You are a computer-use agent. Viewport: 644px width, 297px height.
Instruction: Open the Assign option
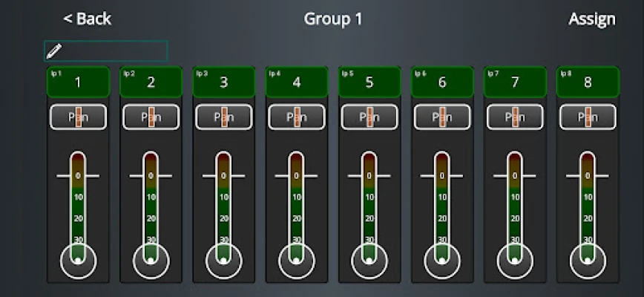(591, 19)
